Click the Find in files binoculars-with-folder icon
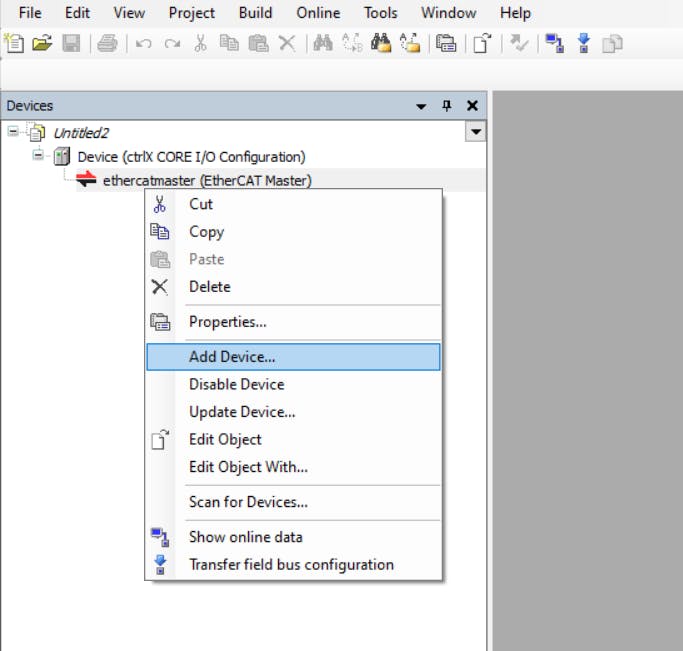This screenshot has width=683, height=651. (381, 44)
